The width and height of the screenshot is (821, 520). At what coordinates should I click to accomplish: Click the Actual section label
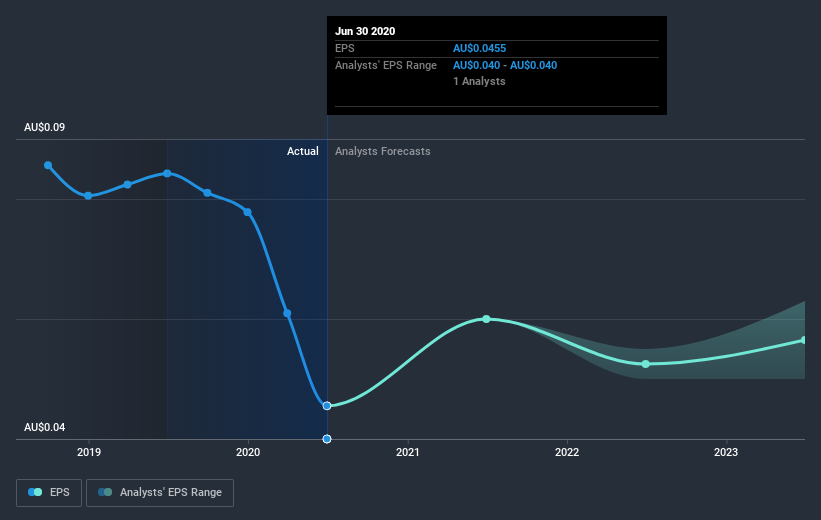[303, 151]
